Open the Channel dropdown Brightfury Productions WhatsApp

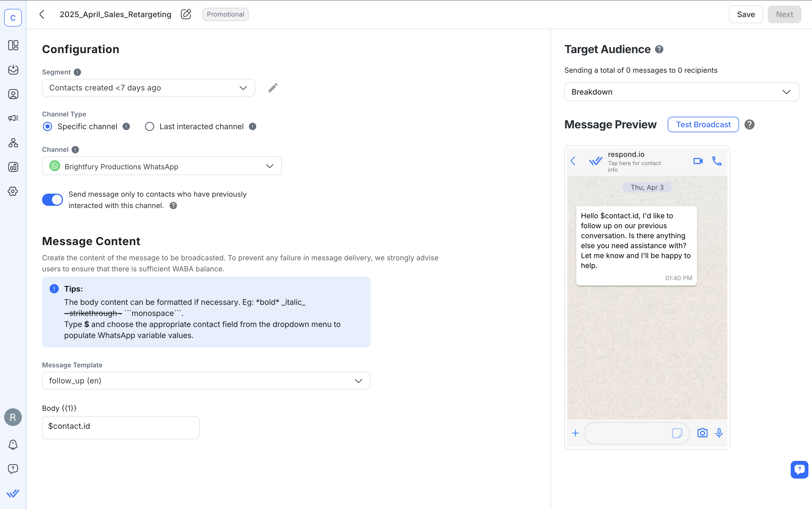[x=162, y=166]
